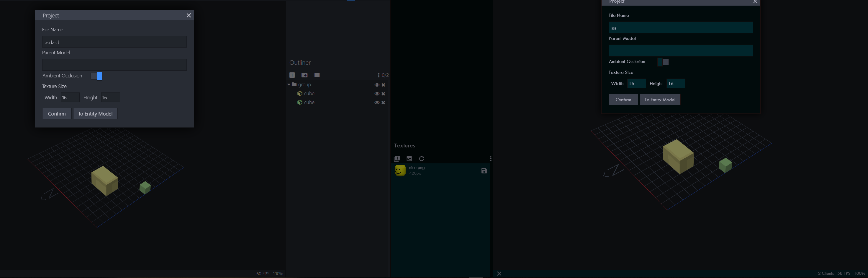This screenshot has height=278, width=868.
Task: Open the Outliner three-dot menu
Action: point(379,75)
